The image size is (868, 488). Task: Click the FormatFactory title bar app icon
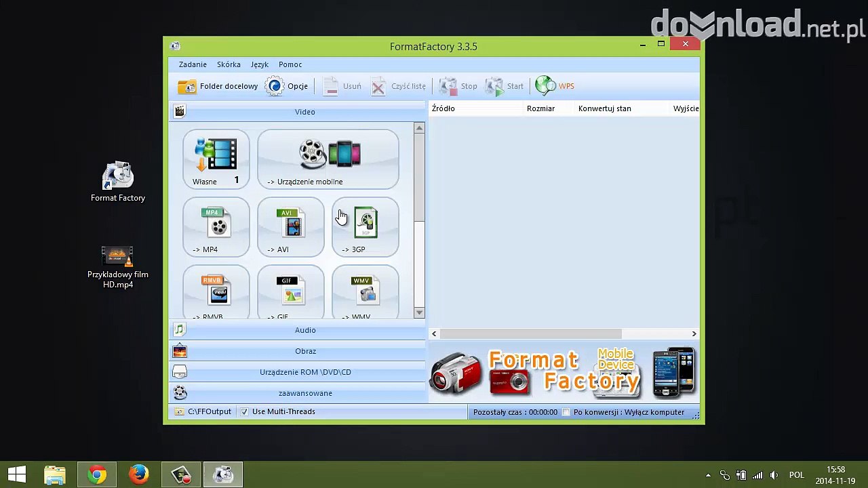176,46
